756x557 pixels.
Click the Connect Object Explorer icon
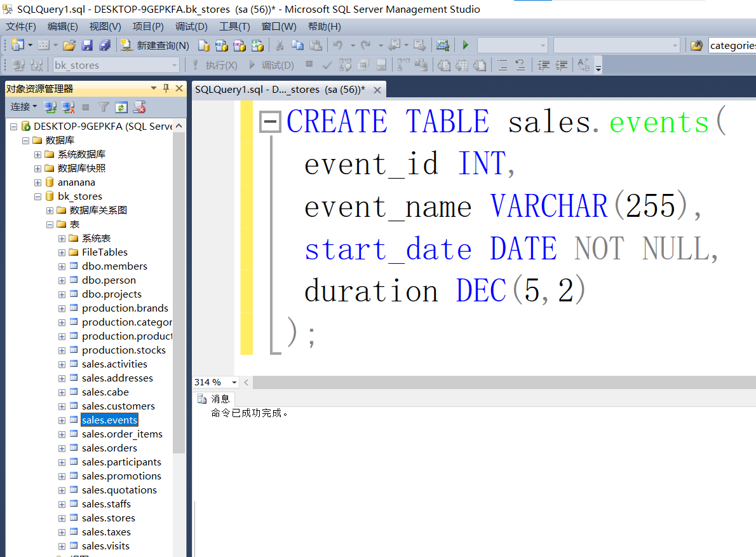[50, 107]
